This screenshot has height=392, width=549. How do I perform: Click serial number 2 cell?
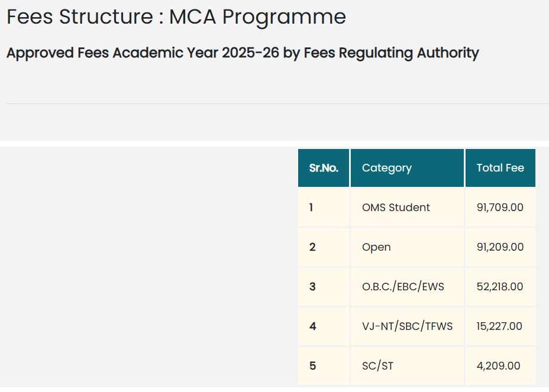(x=324, y=247)
